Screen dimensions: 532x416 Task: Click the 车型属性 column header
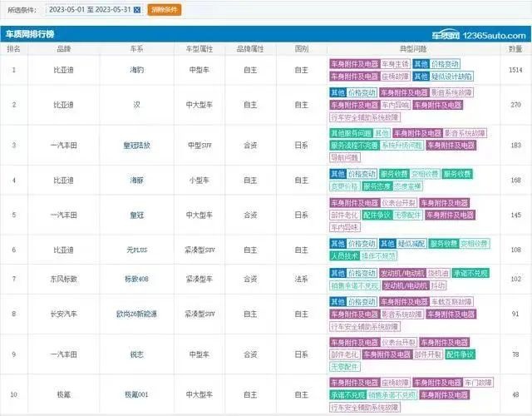coord(199,49)
